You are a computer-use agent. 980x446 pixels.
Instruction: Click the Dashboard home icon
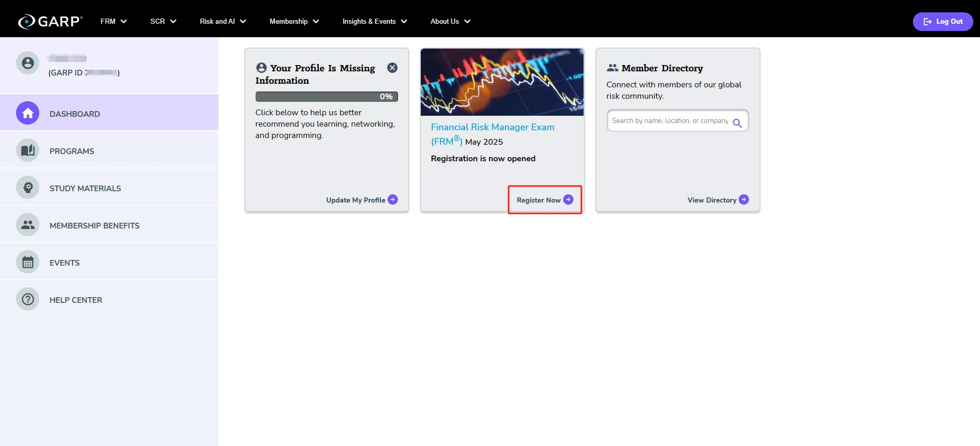tap(28, 113)
